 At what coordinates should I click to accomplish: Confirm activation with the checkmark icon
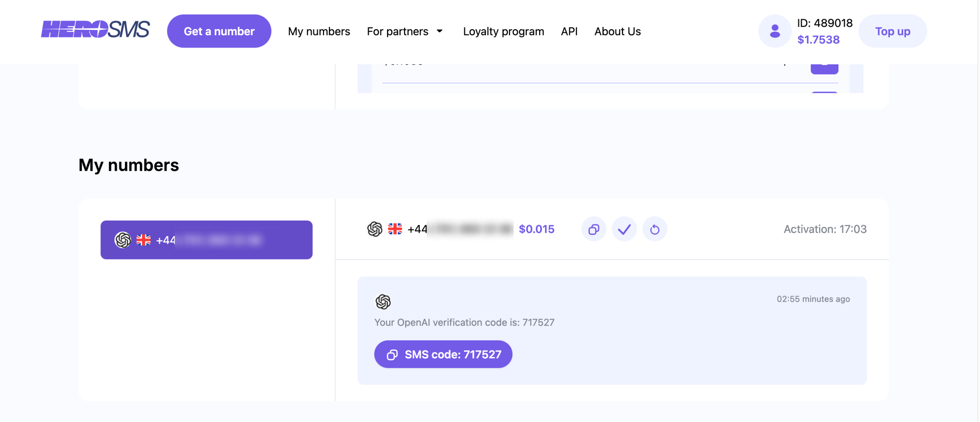click(624, 229)
